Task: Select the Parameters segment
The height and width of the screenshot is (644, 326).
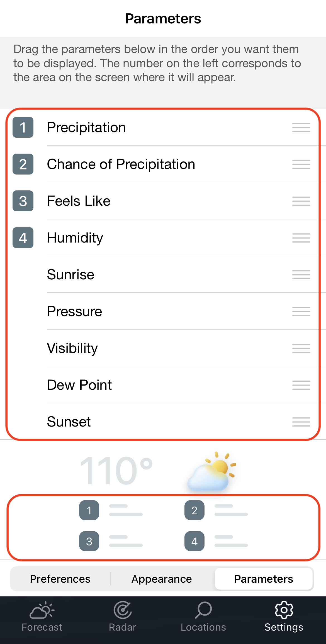Action: coord(264,579)
